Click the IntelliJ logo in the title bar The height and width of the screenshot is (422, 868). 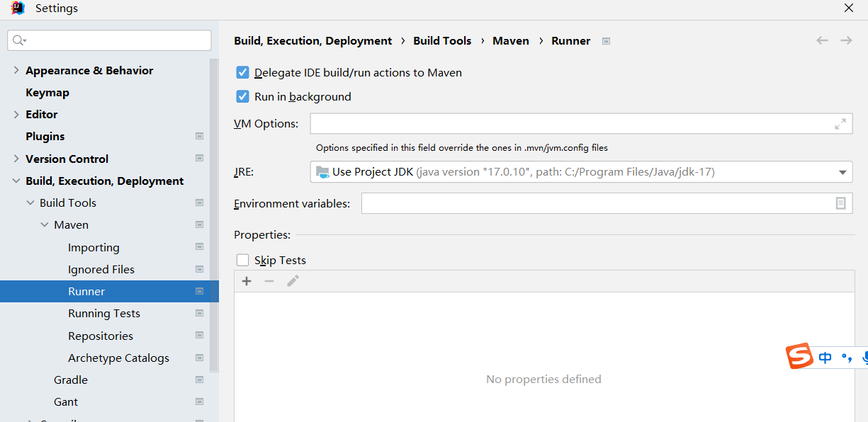(x=18, y=8)
